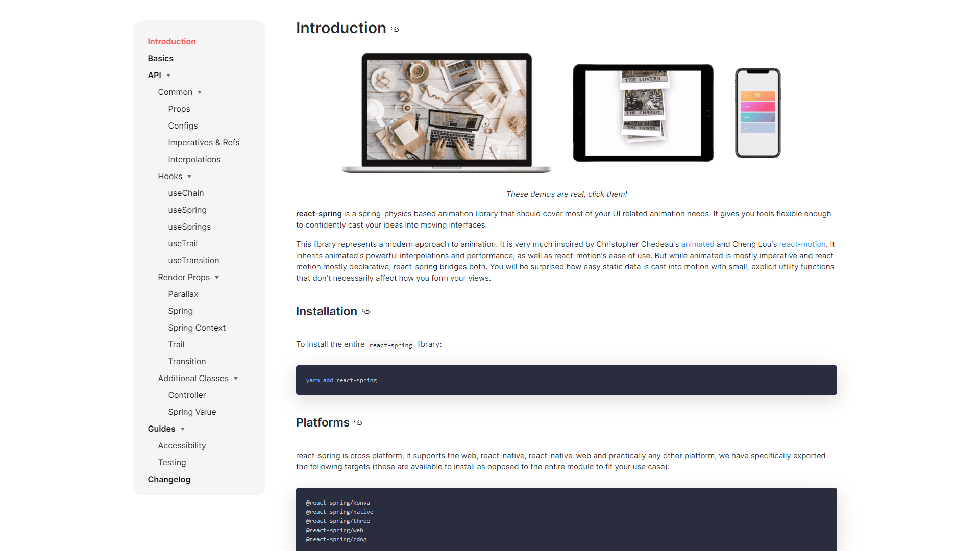Open the laptop demo thumbnail
Viewport: 980px width, 551px height.
447,113
